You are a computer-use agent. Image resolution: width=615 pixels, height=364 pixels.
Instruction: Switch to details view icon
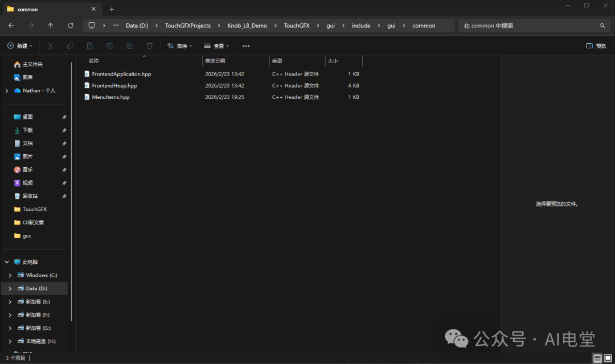(x=597, y=358)
